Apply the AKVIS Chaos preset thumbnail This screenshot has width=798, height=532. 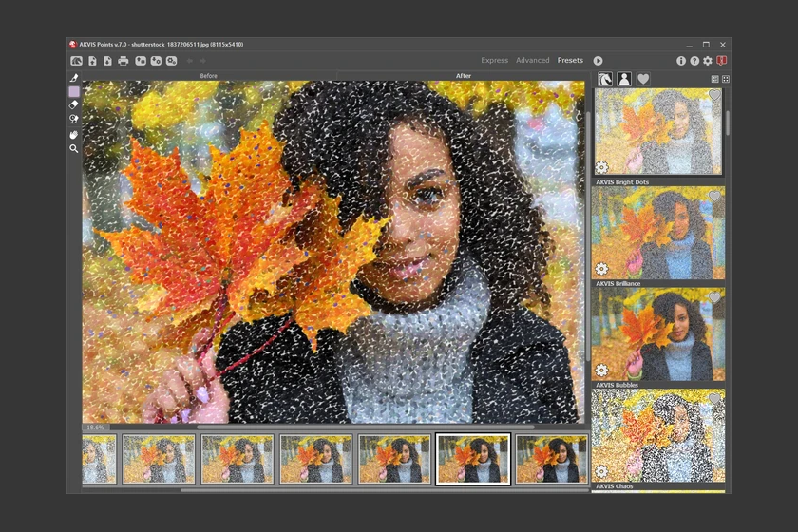(x=658, y=435)
